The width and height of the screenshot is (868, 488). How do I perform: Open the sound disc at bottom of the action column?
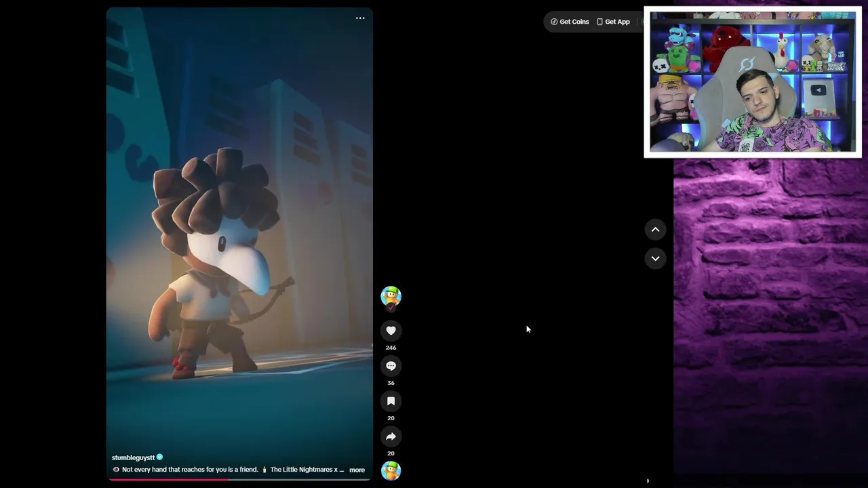pos(391,470)
